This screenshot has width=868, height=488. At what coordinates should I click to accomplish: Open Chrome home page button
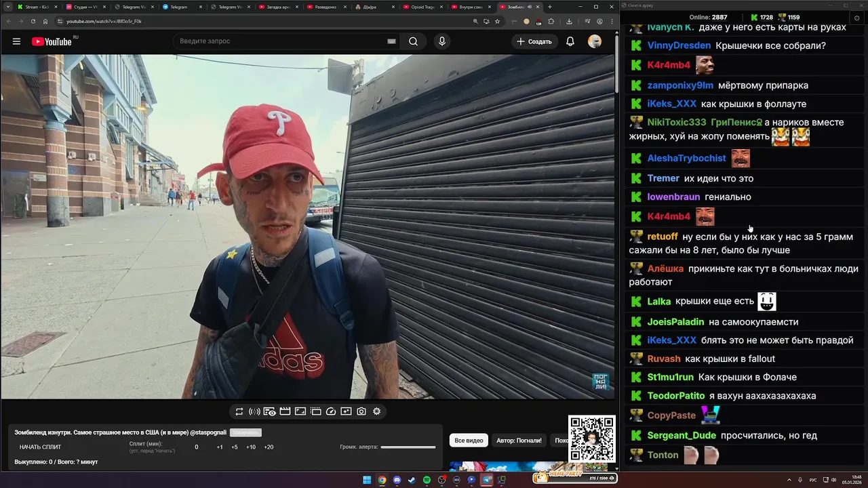45,21
